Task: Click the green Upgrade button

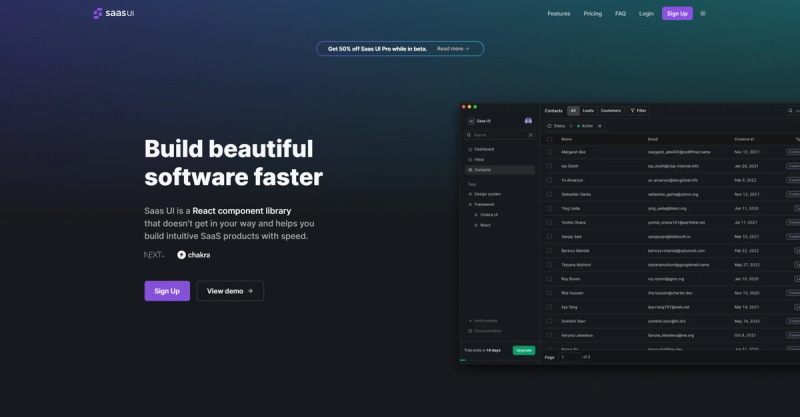Action: point(524,350)
